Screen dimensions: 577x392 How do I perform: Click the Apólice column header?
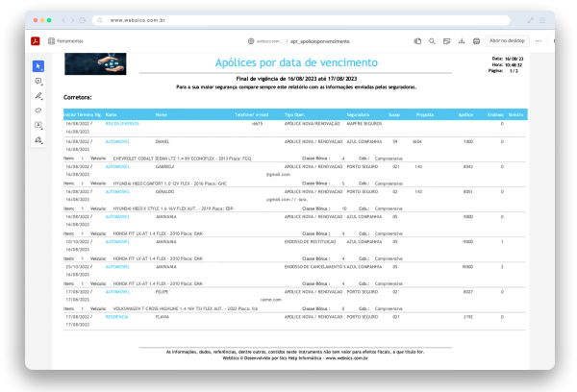point(465,114)
